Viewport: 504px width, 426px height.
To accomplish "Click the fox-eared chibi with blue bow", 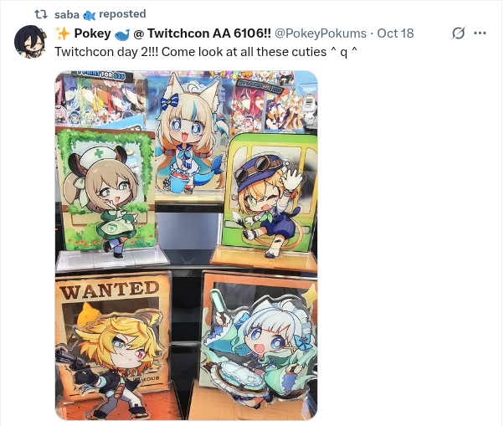I will pyautogui.click(x=190, y=135).
